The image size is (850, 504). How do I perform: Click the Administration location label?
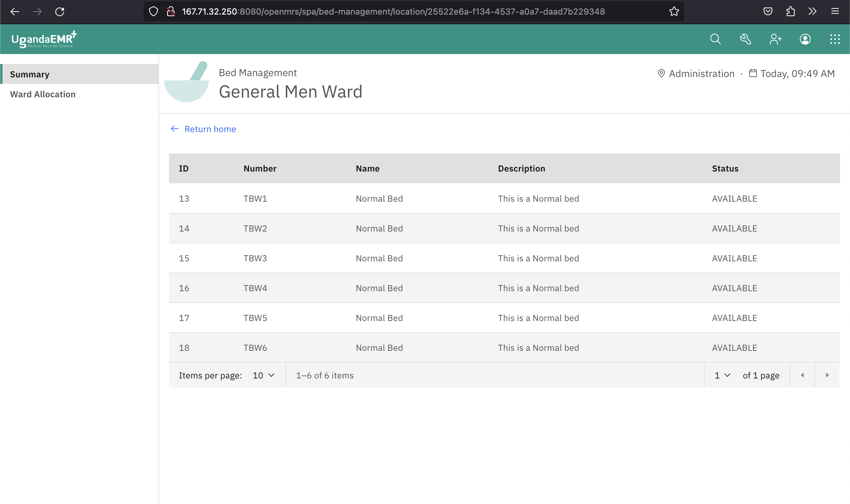[702, 74]
